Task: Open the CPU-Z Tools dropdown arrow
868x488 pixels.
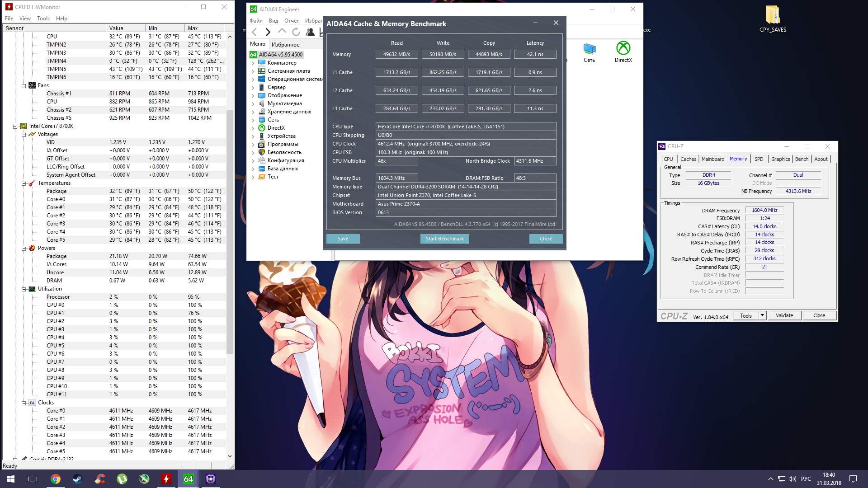Action: point(762,315)
